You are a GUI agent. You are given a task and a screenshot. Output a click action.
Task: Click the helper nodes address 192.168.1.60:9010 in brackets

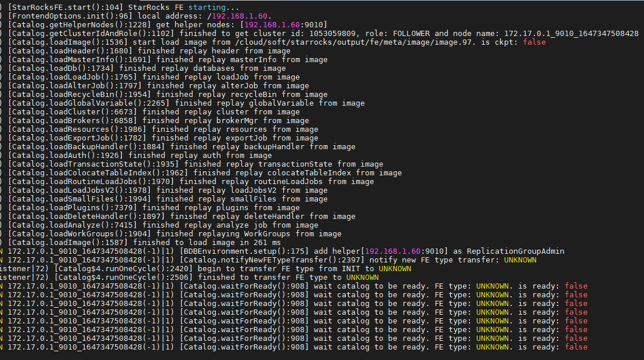[x=278, y=24]
